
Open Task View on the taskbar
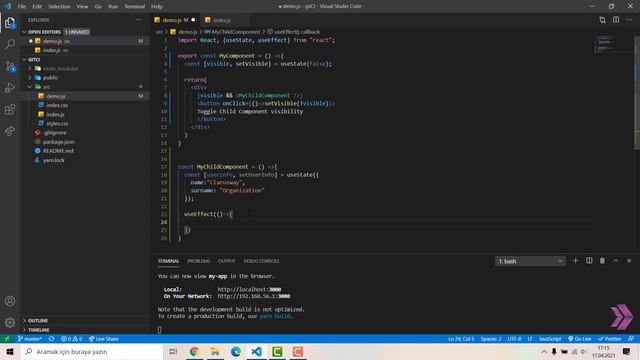173,351
